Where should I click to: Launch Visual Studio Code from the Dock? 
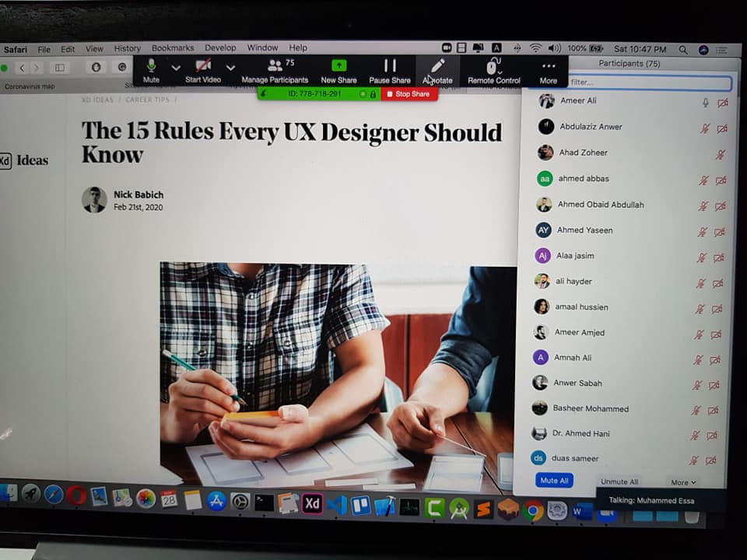(x=337, y=505)
